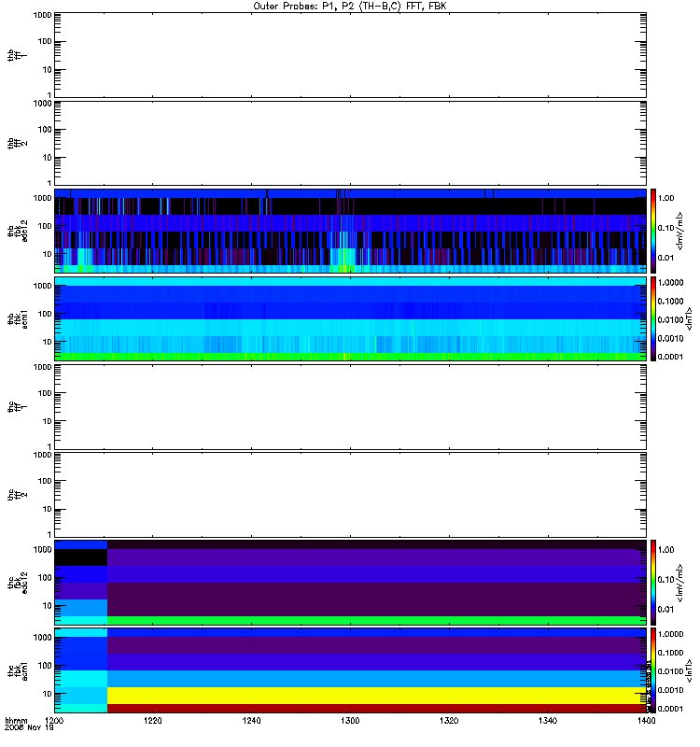Select the 'thc fbk edc12' panel label
Image resolution: width=700 pixels, height=747 pixels.
pos(18,583)
